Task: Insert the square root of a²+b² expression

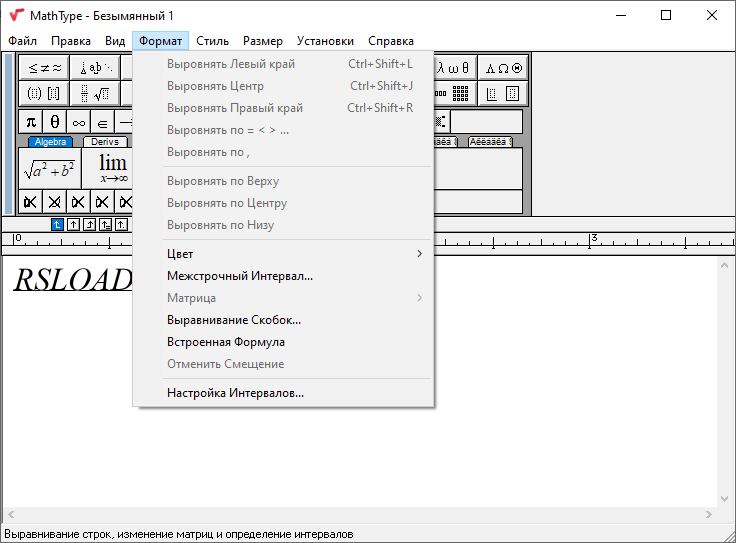Action: pos(50,168)
